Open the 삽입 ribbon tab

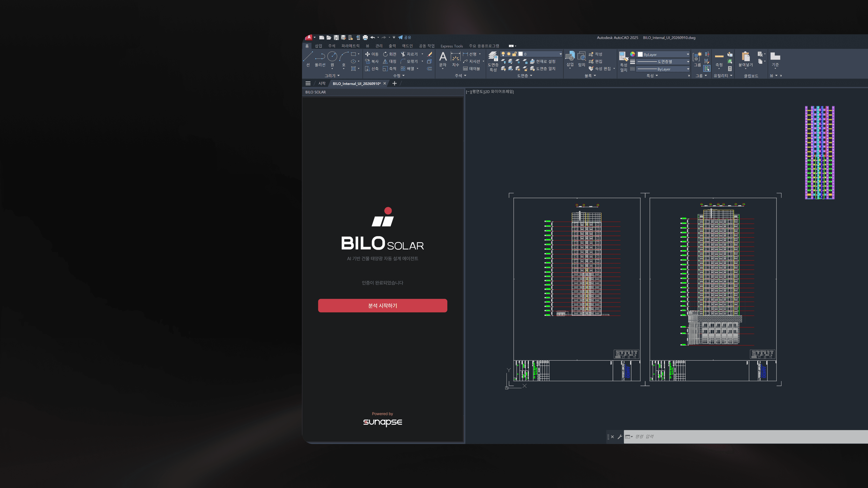(x=318, y=46)
